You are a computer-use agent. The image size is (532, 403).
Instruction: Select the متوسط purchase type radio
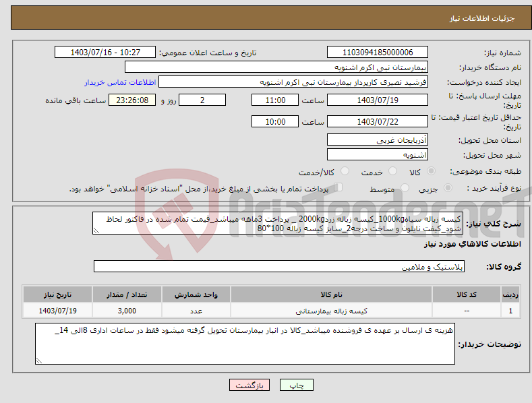[405, 188]
